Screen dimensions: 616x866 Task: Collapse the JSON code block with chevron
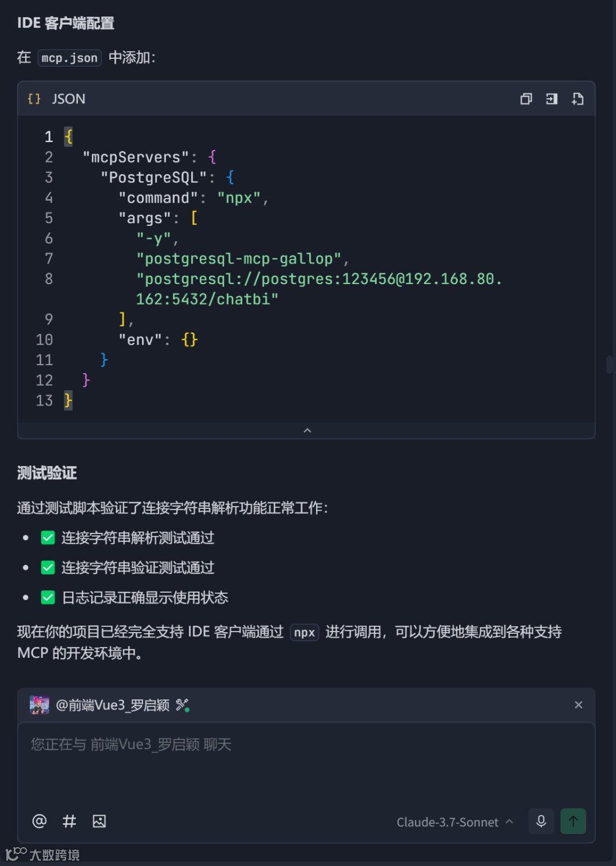pyautogui.click(x=307, y=431)
